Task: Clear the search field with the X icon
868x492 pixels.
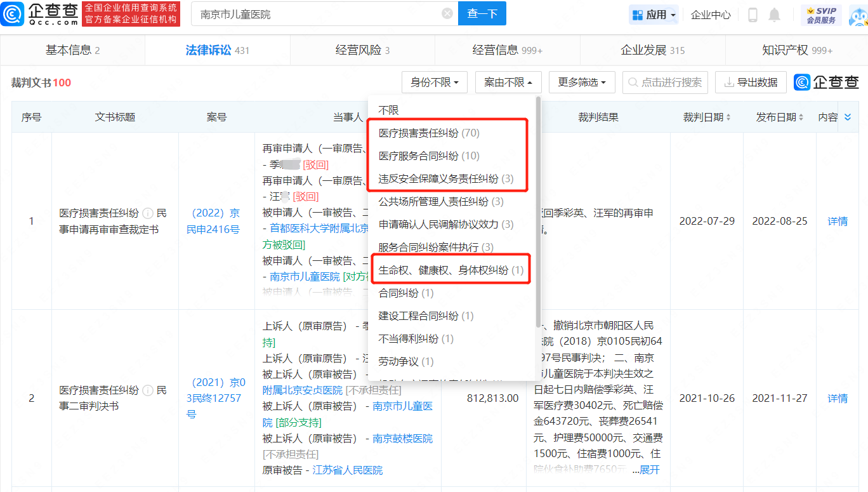Action: (447, 13)
